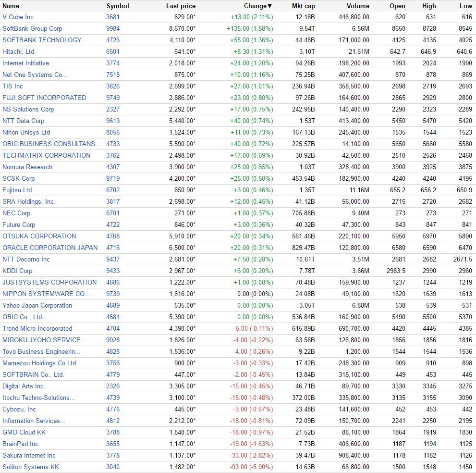Open JUSTSYSTEMS CORPORATION link
This screenshot has width=476, height=473.
[49, 283]
